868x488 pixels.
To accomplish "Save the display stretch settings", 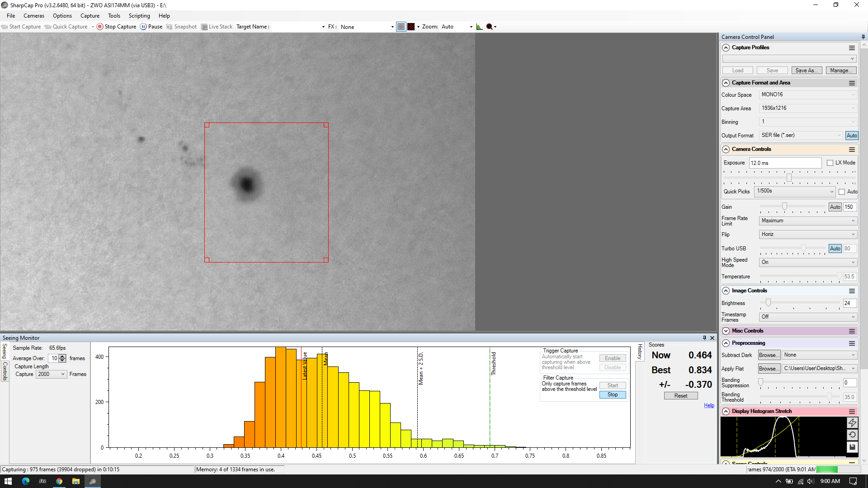I will [x=852, y=447].
